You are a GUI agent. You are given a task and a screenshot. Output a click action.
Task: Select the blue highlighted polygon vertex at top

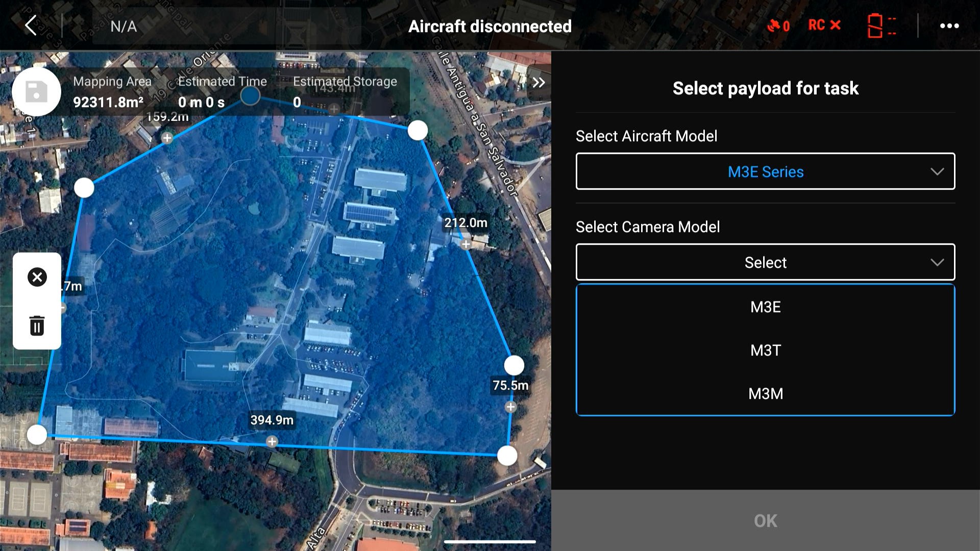(250, 95)
